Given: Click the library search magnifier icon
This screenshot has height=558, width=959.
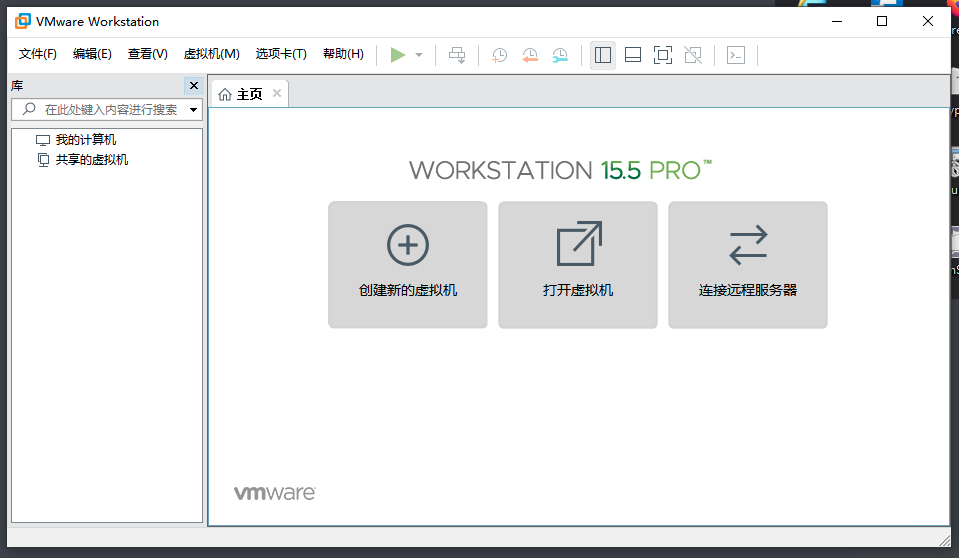Looking at the screenshot, I should pyautogui.click(x=29, y=109).
